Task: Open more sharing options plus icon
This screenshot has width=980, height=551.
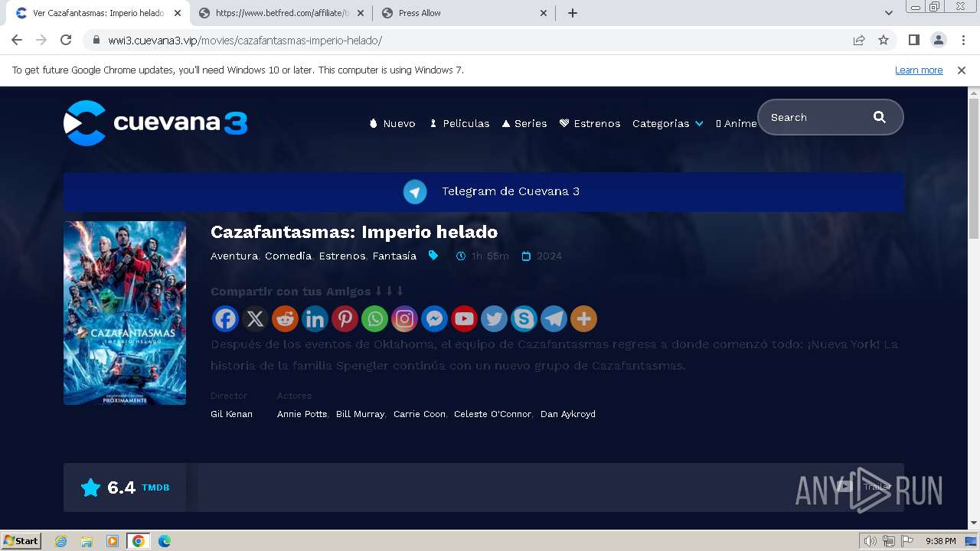Action: pos(583,318)
